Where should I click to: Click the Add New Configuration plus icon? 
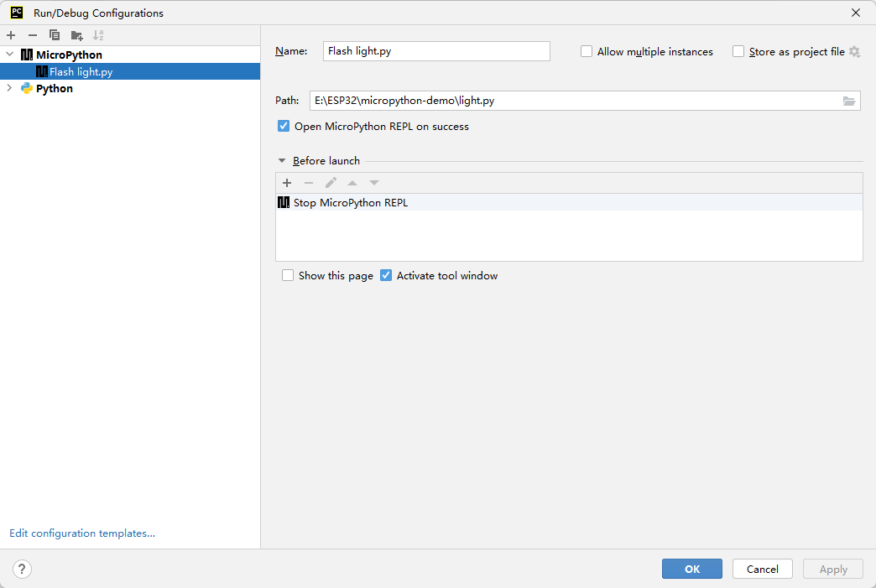click(x=11, y=35)
